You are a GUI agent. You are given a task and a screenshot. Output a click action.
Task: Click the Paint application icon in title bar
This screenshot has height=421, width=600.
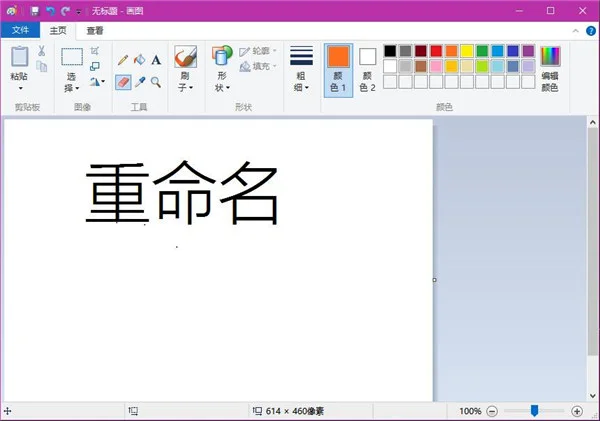tap(11, 11)
